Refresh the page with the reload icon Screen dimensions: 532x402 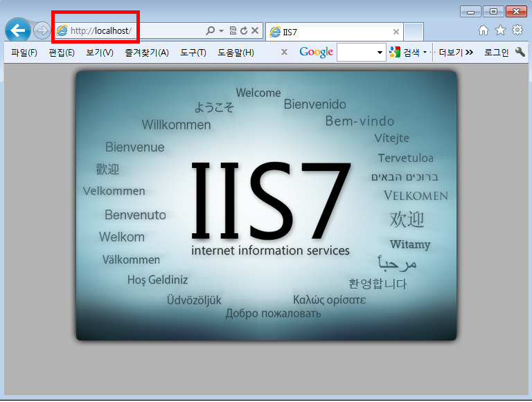(x=244, y=31)
